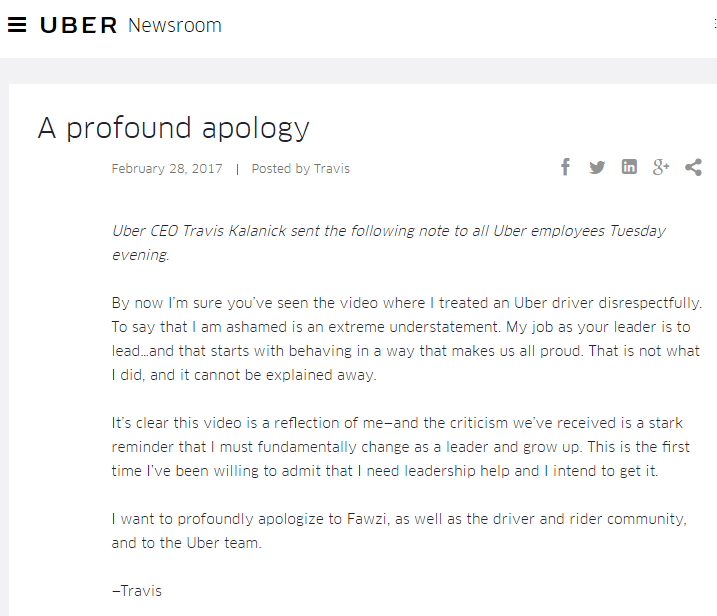Image resolution: width=717 pixels, height=616 pixels.
Task: Click the "A profound apology" headline
Action: (x=173, y=128)
